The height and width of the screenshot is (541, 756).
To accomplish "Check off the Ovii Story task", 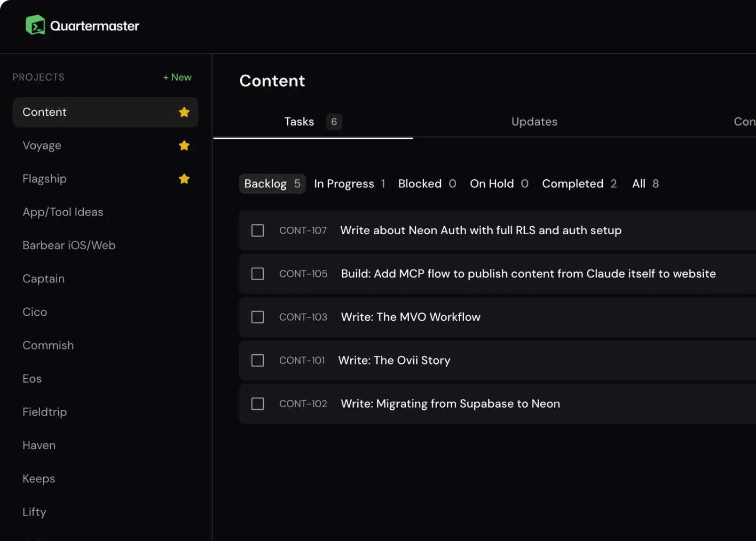I will coord(257,361).
